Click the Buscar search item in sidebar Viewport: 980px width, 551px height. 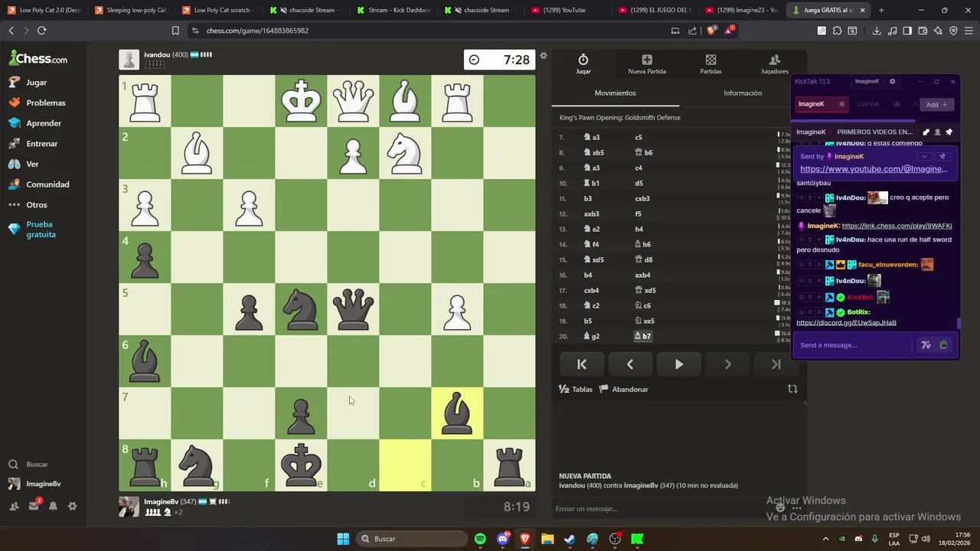coord(29,465)
